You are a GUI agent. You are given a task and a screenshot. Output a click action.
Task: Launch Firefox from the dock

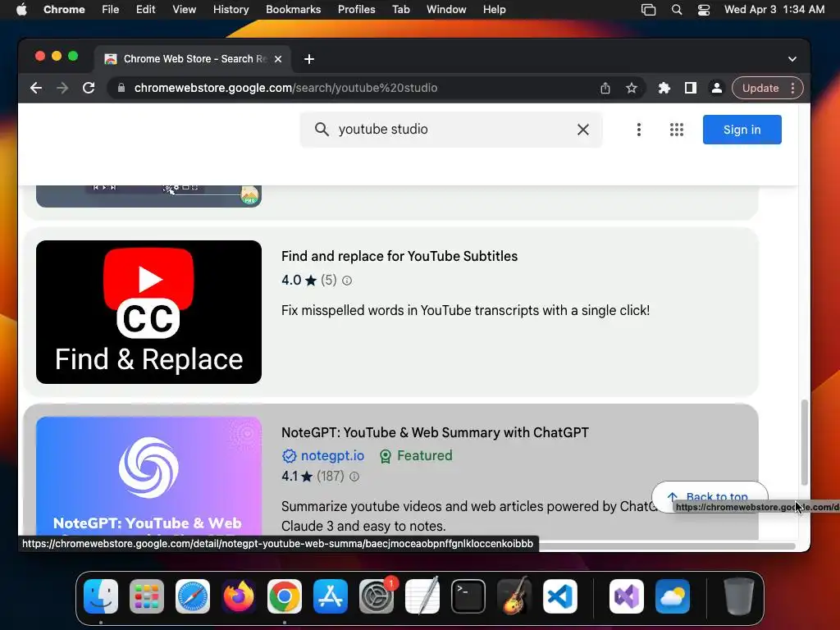(x=239, y=596)
